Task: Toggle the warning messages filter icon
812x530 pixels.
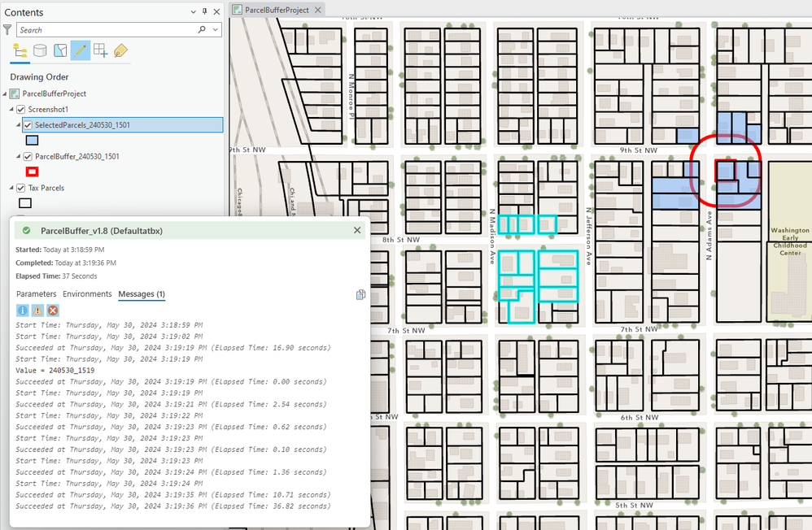Action: [37, 310]
